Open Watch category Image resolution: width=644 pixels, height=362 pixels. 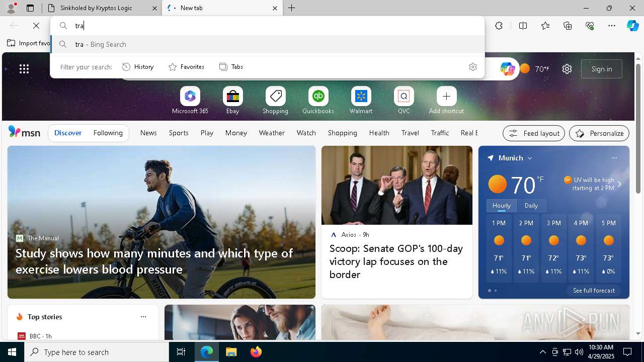pyautogui.click(x=306, y=133)
